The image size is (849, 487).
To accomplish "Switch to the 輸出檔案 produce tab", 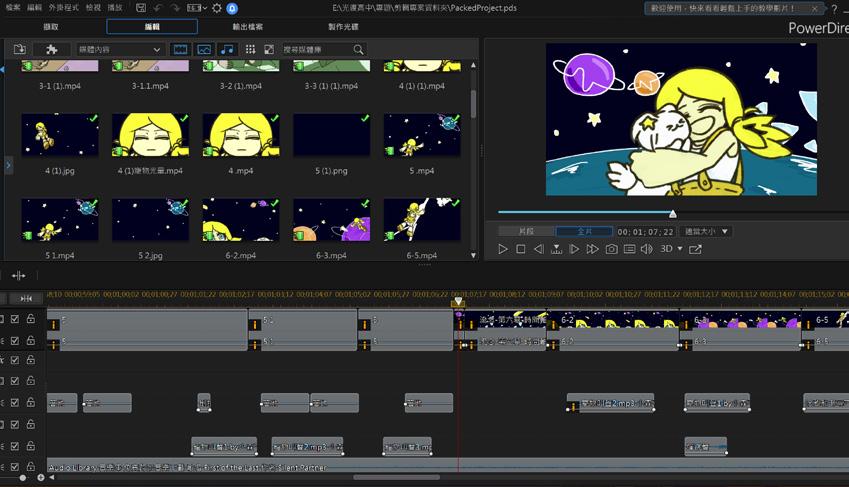I will 248,27.
